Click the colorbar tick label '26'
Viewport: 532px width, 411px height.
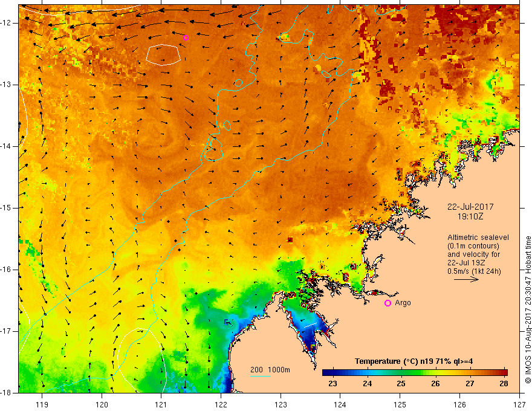pyautogui.click(x=435, y=384)
